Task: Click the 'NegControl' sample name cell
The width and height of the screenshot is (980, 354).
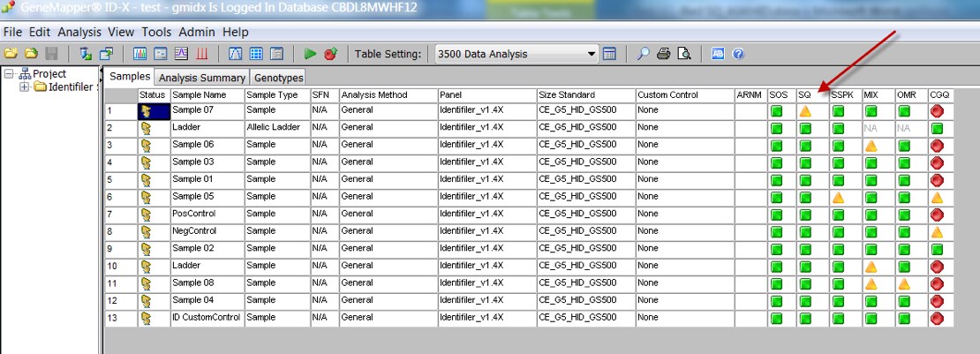Action: tap(207, 230)
